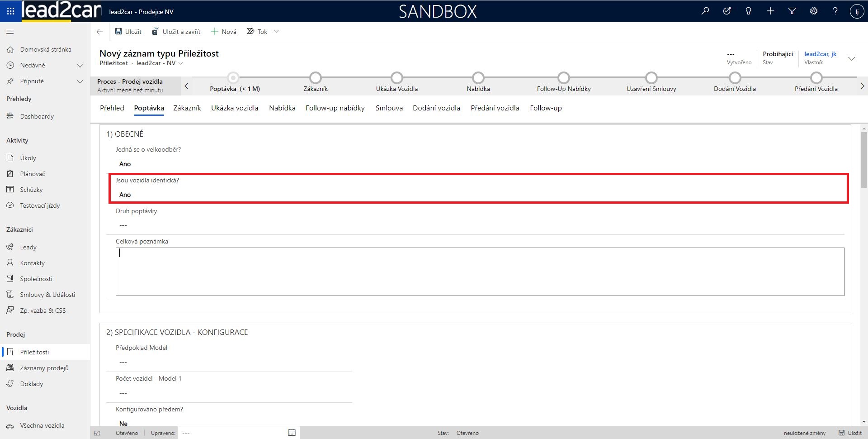Image resolution: width=868 pixels, height=439 pixels.
Task: Switch to the Zákazník tab
Action: coord(187,108)
